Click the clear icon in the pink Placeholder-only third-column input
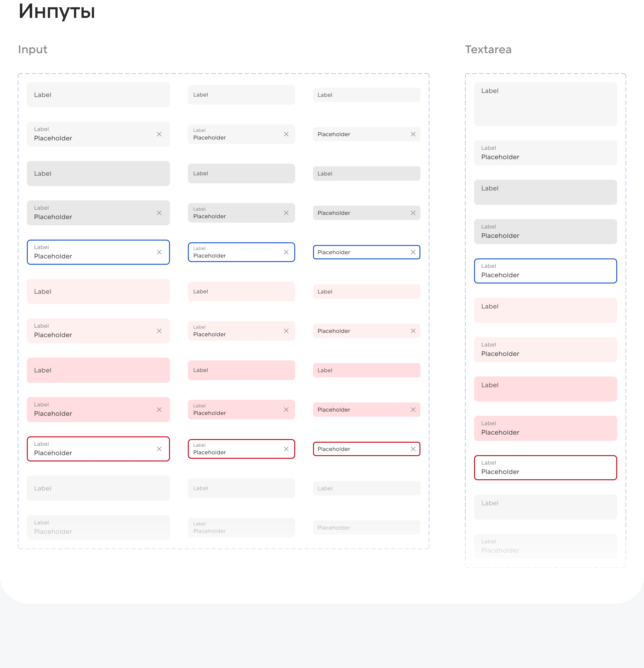 413,331
